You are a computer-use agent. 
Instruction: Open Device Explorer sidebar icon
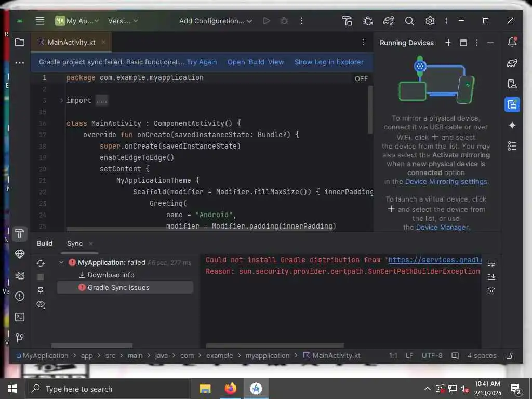click(512, 84)
